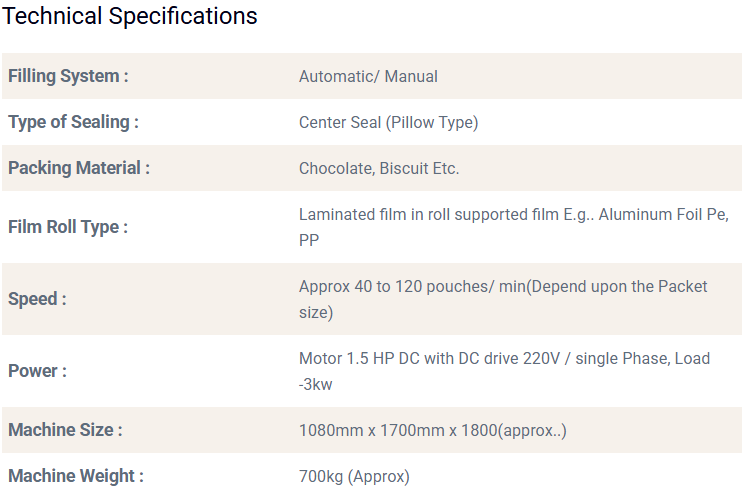Click the '-3kw' load value
The width and height of the screenshot is (753, 488).
pyautogui.click(x=315, y=384)
